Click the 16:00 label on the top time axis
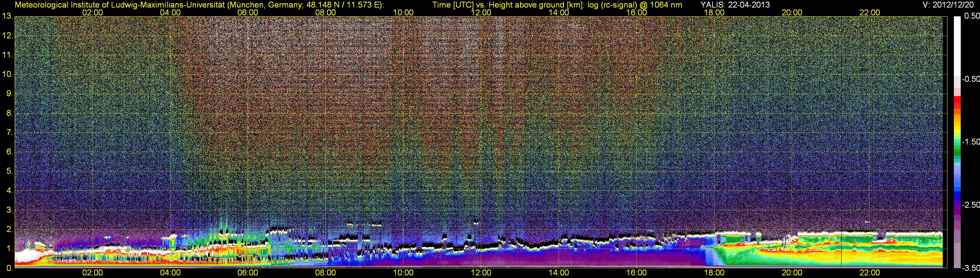 [x=636, y=12]
